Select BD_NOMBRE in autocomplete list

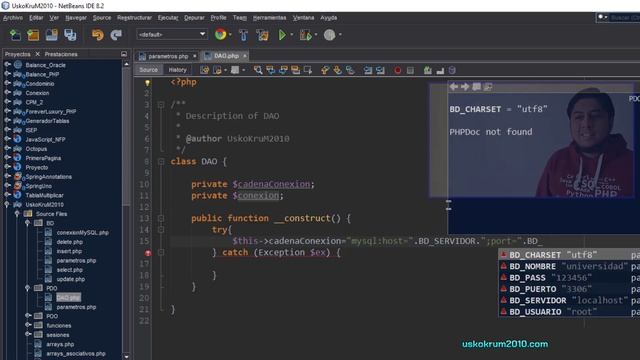(x=569, y=266)
